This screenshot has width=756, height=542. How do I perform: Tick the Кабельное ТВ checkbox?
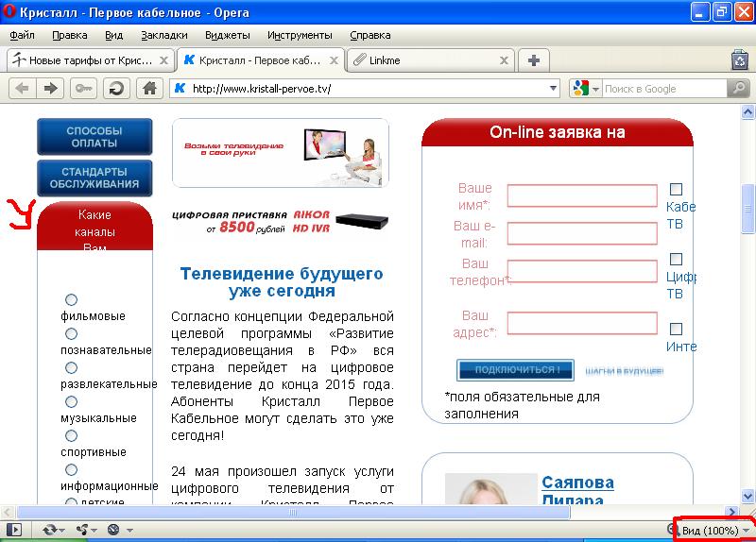676,190
